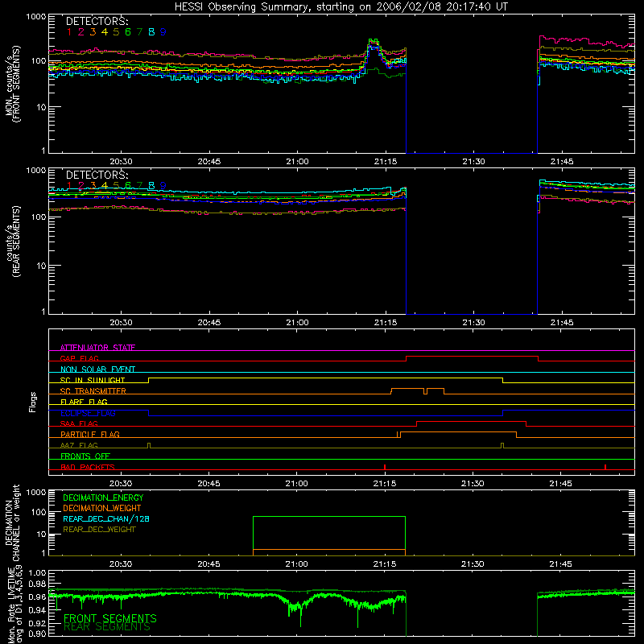Screen dimensions: 644x644
Task: Select cyan detector 8 in front segments legend
Action: (x=151, y=32)
